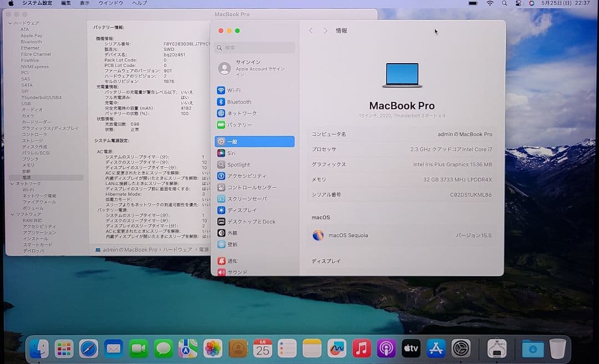Select ファイアウォール in System Information sidebar

[39, 202]
